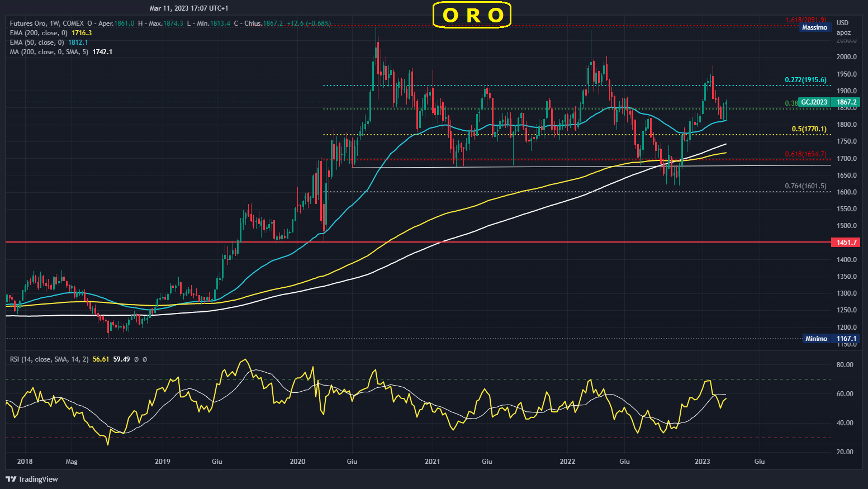Click the Max. high value 1874.3
Screen dimensions: 868x489
[x=174, y=23]
